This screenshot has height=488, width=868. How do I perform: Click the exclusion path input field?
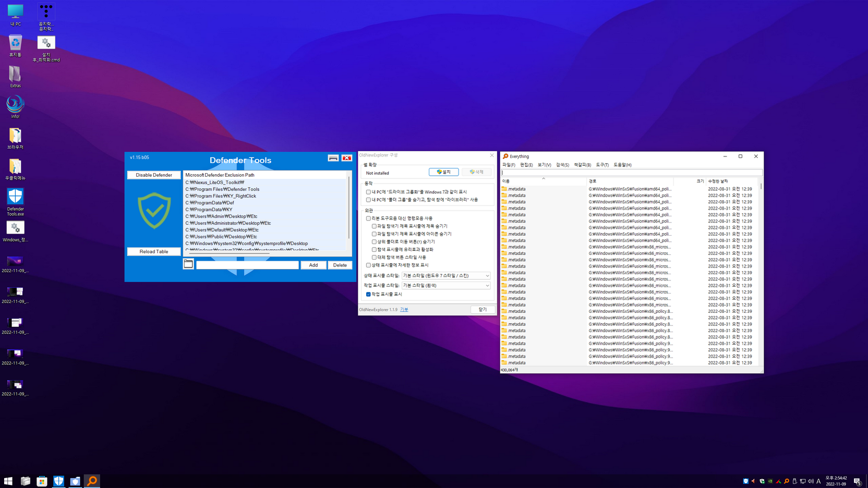pos(247,265)
